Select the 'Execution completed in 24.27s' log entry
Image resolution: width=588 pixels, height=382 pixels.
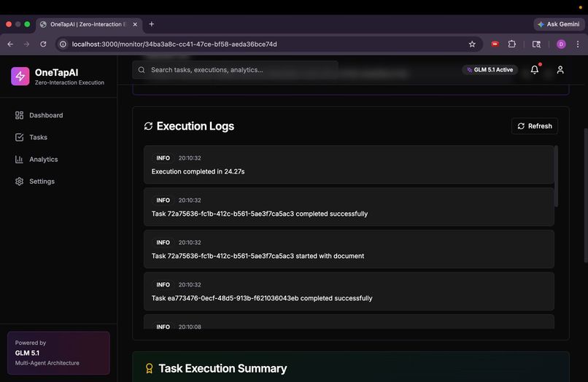[x=349, y=165]
